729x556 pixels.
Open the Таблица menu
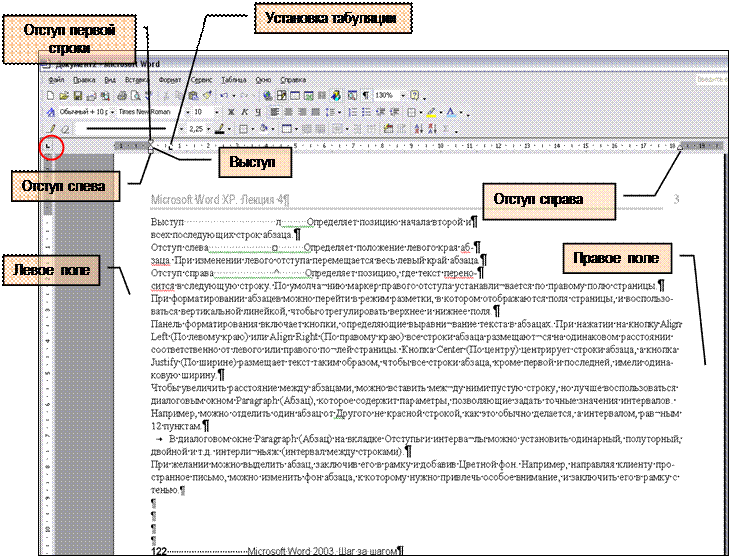point(233,80)
